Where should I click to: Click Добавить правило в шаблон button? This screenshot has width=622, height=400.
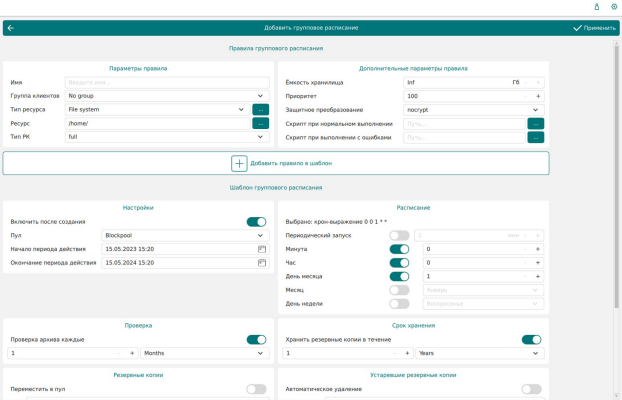click(x=276, y=163)
